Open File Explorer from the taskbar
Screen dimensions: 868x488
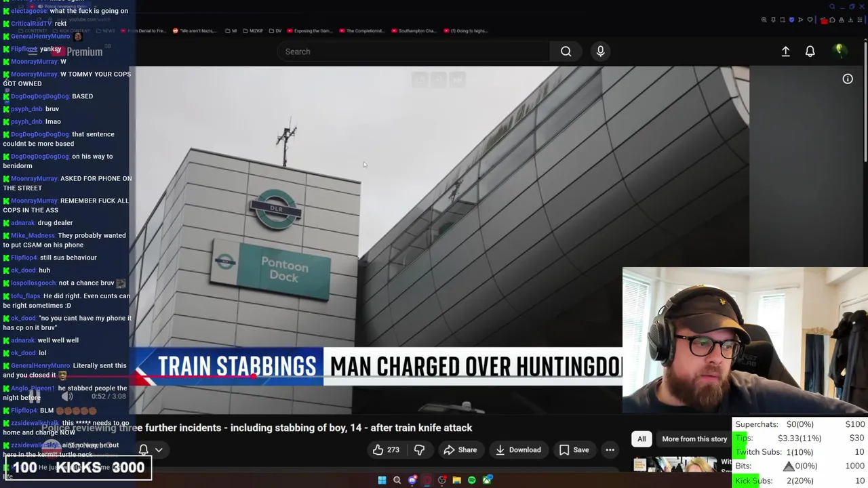tap(456, 480)
